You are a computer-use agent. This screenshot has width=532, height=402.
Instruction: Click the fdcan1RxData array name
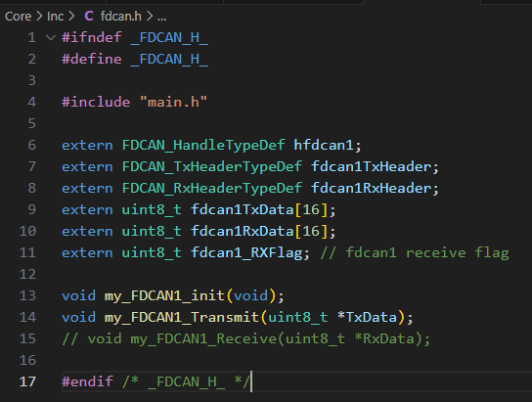click(x=242, y=232)
